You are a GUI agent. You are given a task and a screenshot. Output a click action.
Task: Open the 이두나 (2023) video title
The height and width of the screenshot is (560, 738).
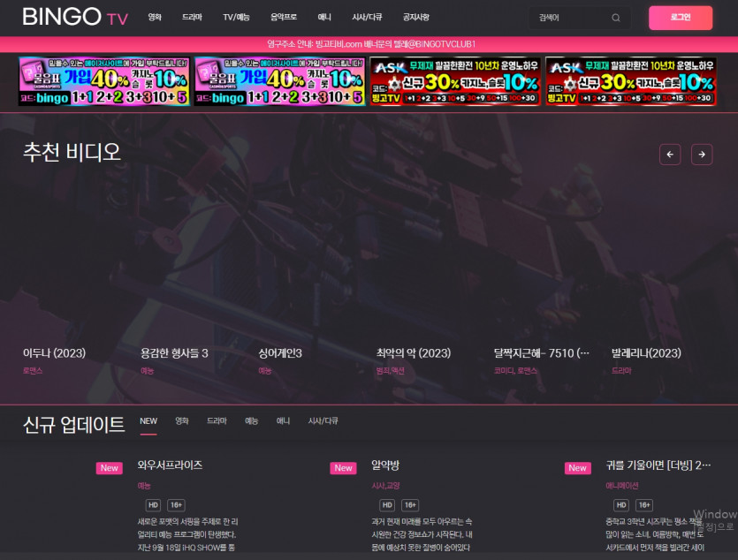[x=54, y=353]
